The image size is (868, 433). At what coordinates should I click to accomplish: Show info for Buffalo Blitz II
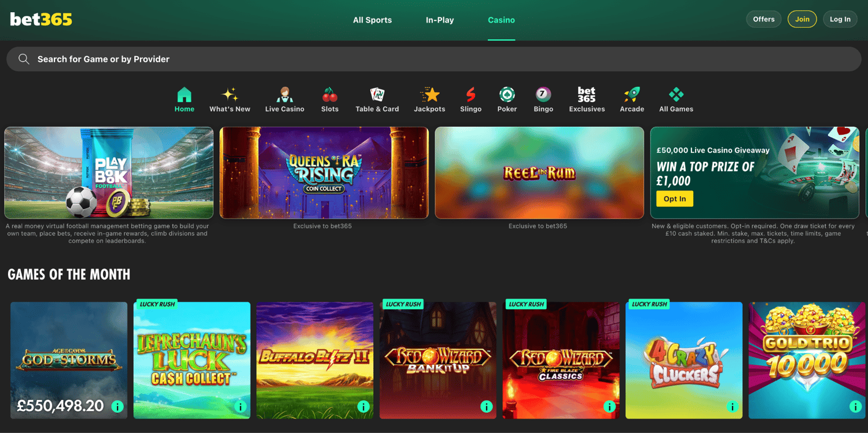tap(363, 406)
